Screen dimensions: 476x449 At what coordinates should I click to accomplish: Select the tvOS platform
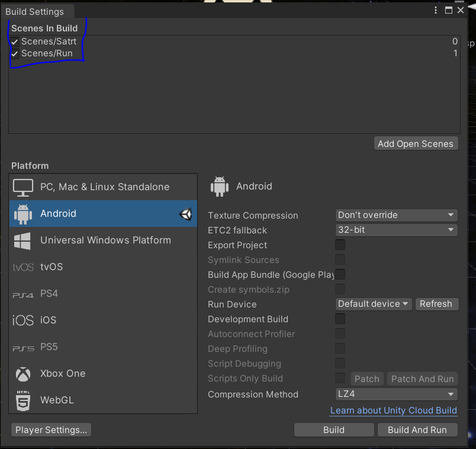point(103,267)
